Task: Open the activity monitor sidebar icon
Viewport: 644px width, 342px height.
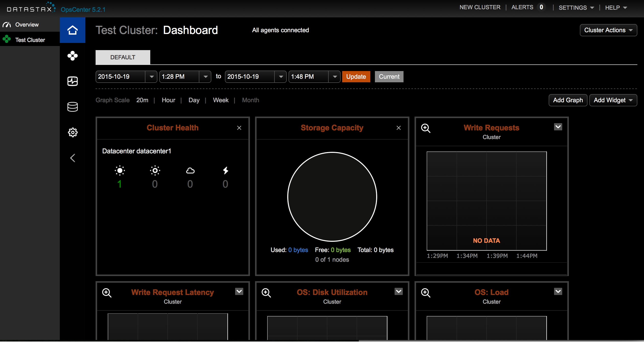Action: click(x=73, y=81)
